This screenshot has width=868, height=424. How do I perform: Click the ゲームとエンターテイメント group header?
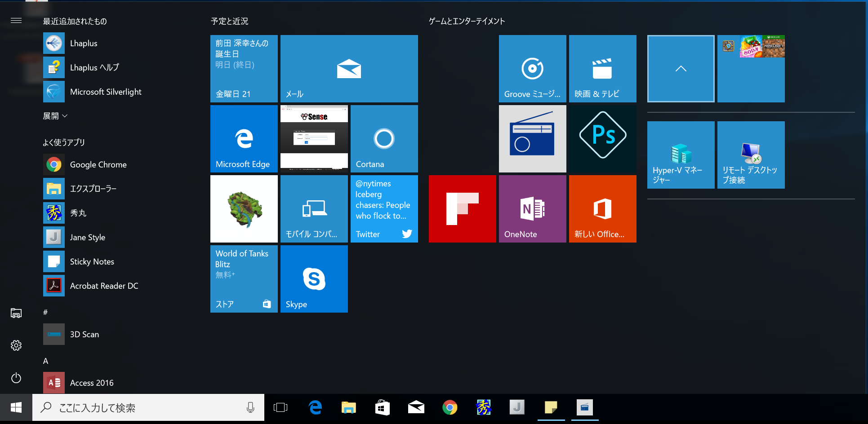click(x=467, y=21)
